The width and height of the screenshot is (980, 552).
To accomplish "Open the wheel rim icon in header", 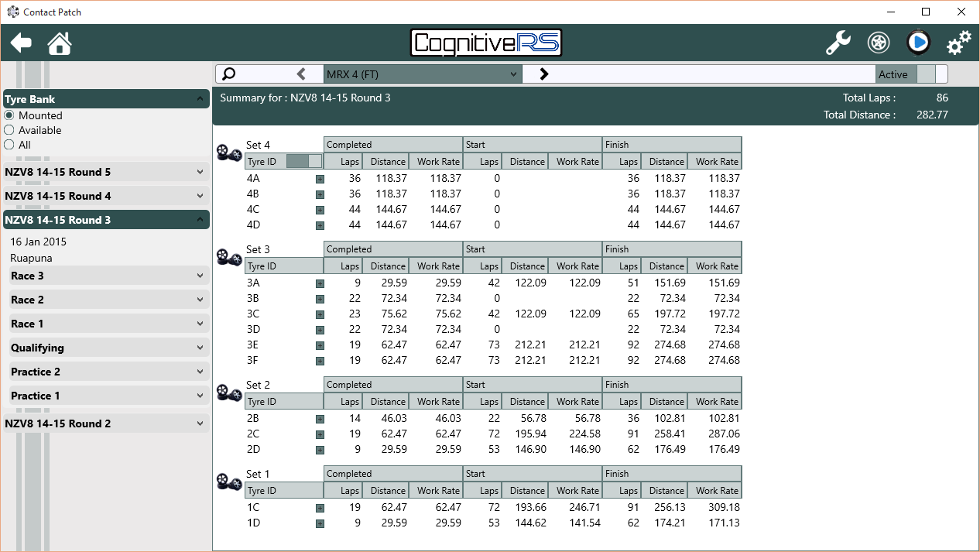I will tap(879, 43).
